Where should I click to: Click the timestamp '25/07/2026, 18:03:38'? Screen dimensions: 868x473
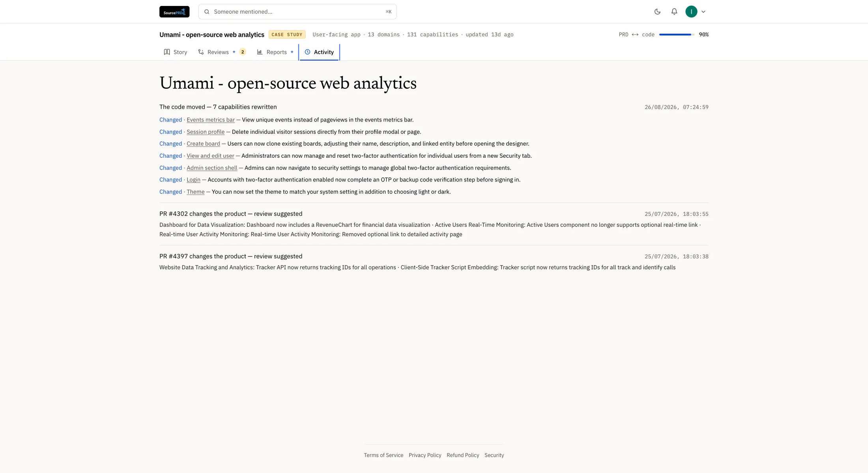click(677, 256)
